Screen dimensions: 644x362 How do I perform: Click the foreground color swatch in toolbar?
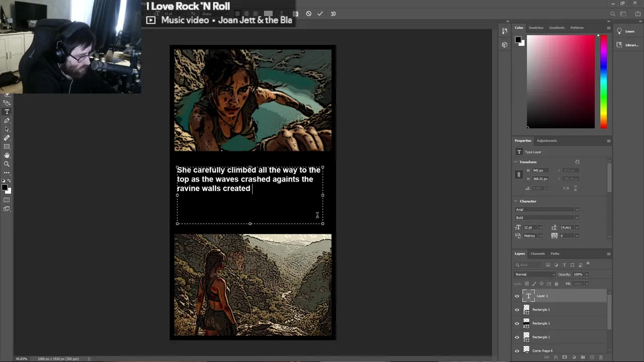click(x=5, y=188)
